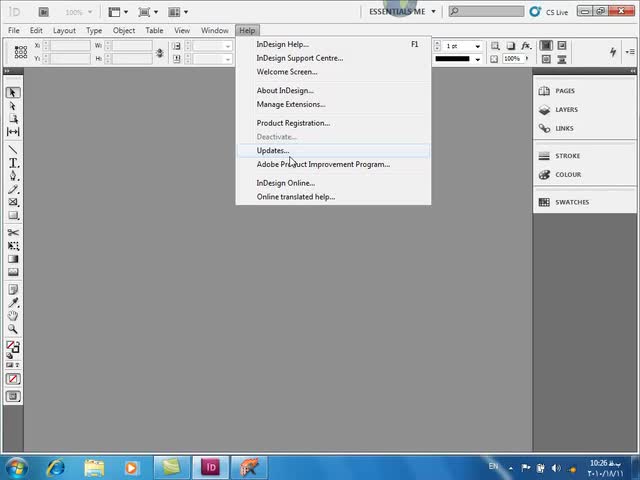Choose Updates... from the Help menu
Screen dimensions: 640x480
(x=333, y=151)
